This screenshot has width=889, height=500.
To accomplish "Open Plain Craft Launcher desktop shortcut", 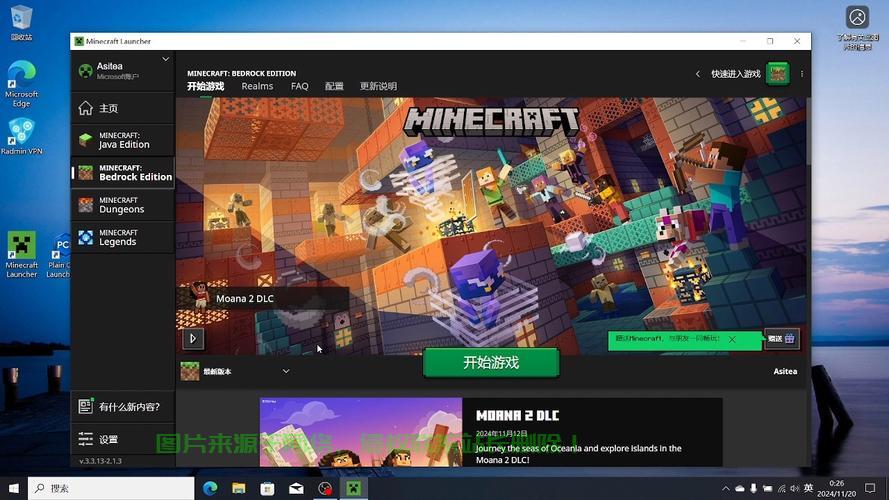I will tap(60, 255).
